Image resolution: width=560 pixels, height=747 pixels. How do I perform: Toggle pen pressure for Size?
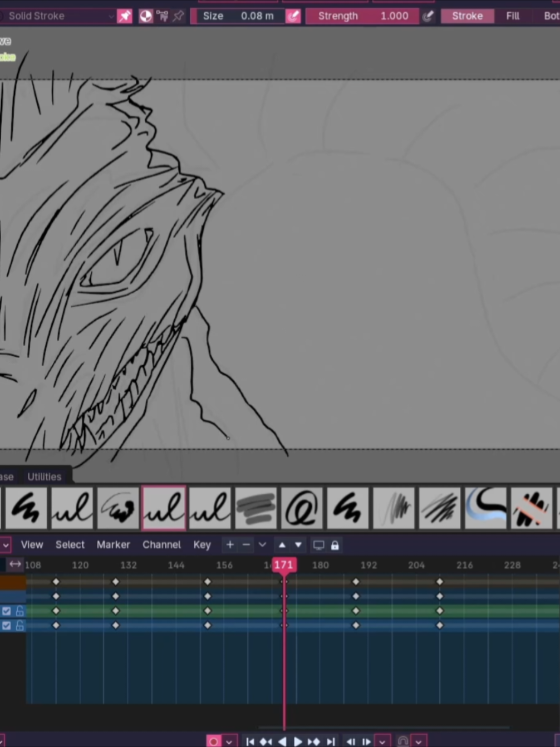point(293,16)
